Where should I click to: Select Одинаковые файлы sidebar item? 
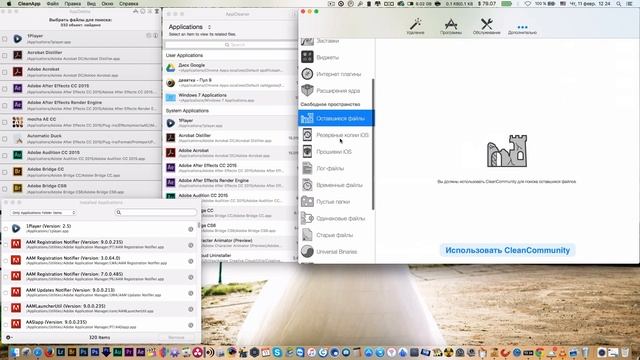point(336,218)
